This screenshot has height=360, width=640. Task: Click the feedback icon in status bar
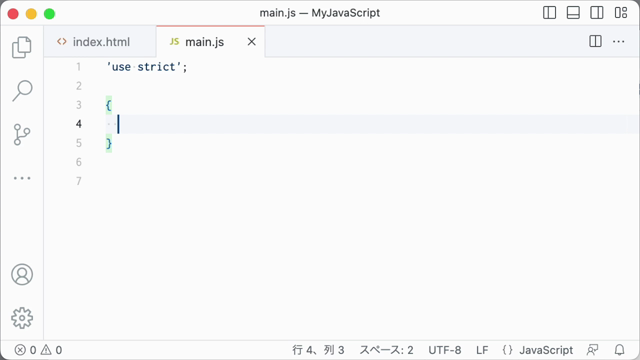592,350
